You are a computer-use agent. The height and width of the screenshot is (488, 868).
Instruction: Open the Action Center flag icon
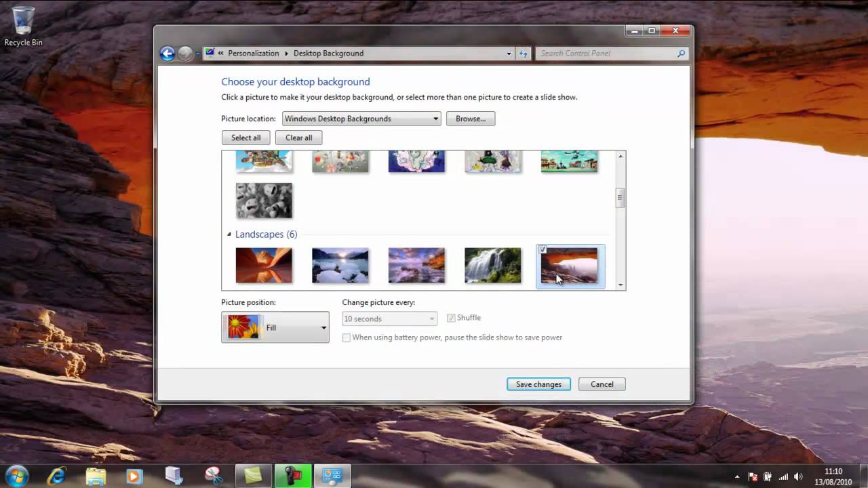[x=753, y=476]
